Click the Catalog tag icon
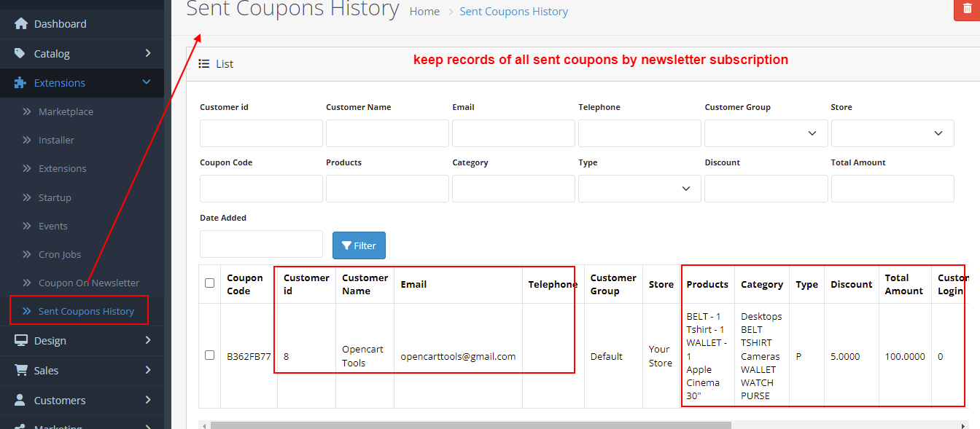980x429 pixels. point(20,53)
